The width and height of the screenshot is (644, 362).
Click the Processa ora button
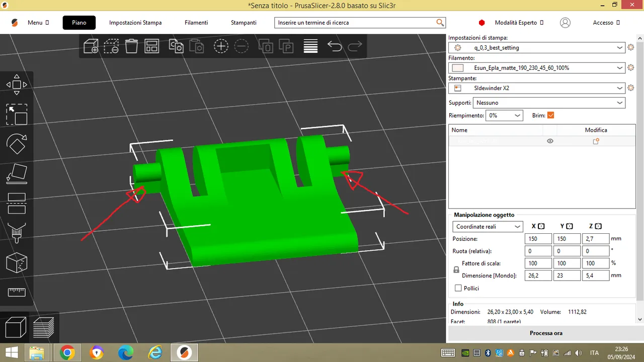click(546, 333)
